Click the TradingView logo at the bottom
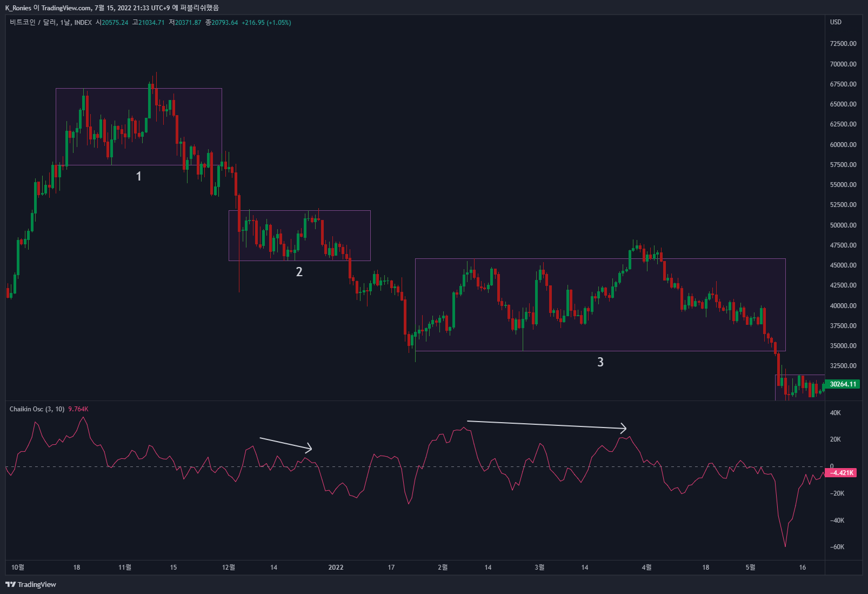868x594 pixels. [x=31, y=584]
